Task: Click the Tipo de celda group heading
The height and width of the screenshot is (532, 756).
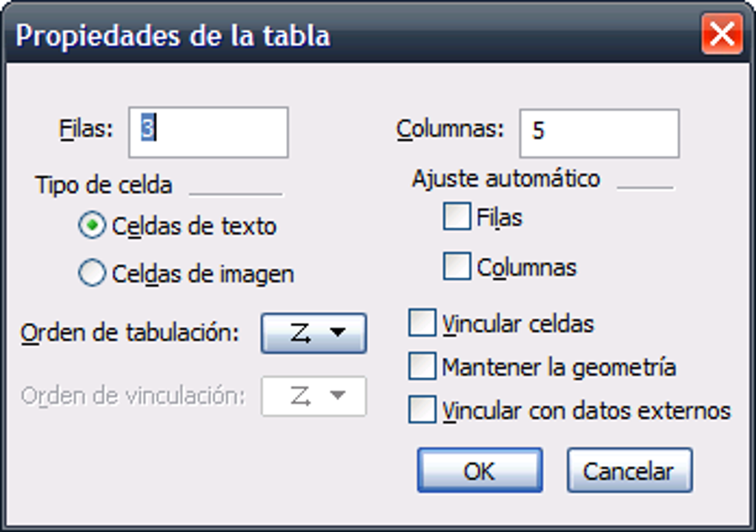Action: (x=104, y=185)
